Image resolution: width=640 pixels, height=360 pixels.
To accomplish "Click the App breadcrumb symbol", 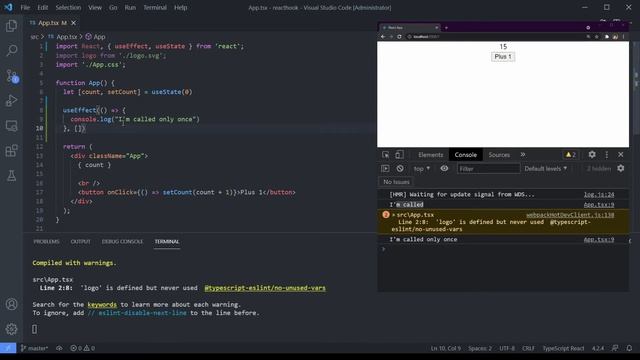I will coord(95,37).
